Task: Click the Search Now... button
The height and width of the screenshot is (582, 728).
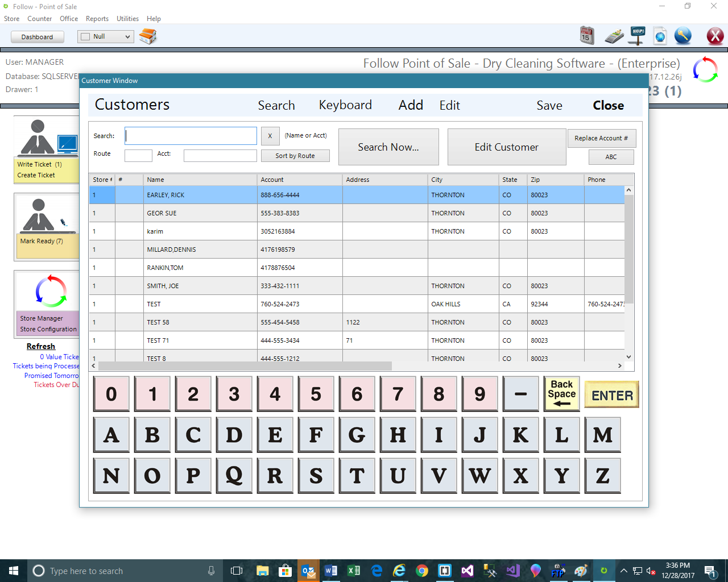Action: tap(388, 147)
